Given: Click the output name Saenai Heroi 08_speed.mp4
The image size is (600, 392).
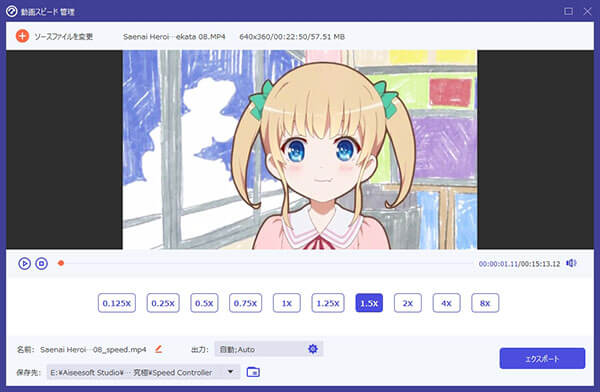Looking at the screenshot, I should (93, 350).
